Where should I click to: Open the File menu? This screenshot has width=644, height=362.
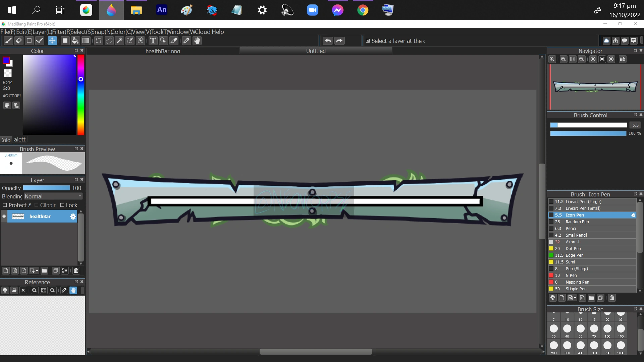[7, 32]
